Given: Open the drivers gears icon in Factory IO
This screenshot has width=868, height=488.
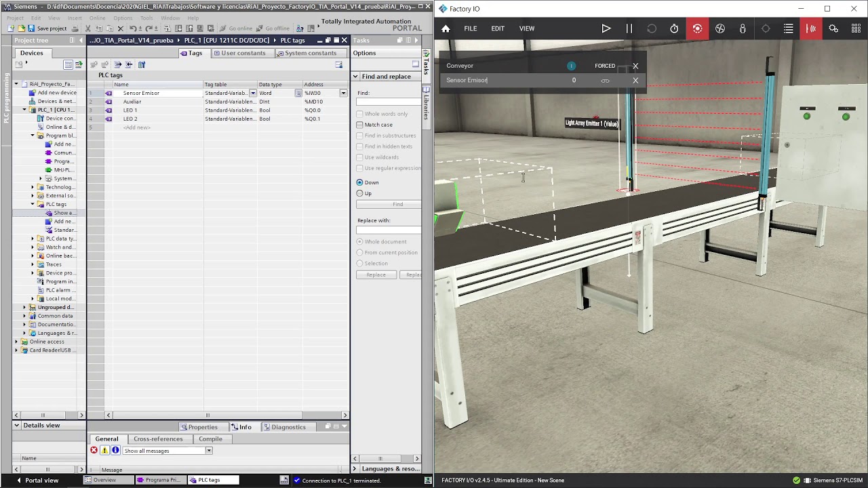Looking at the screenshot, I should coord(833,28).
